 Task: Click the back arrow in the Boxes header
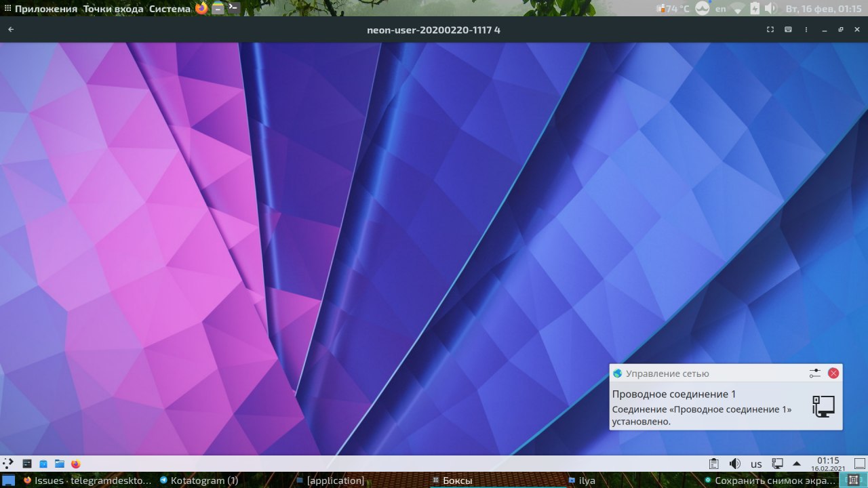tap(11, 30)
